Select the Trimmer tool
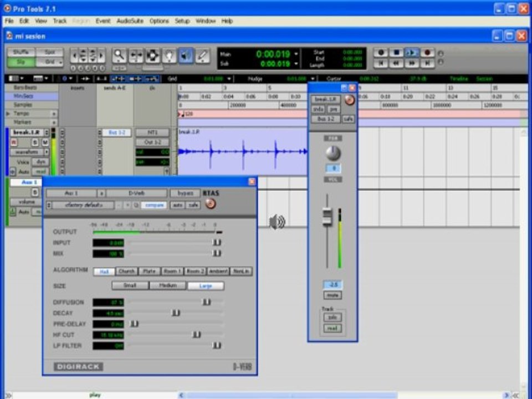Viewport: 532px width, 399px height. 136,55
